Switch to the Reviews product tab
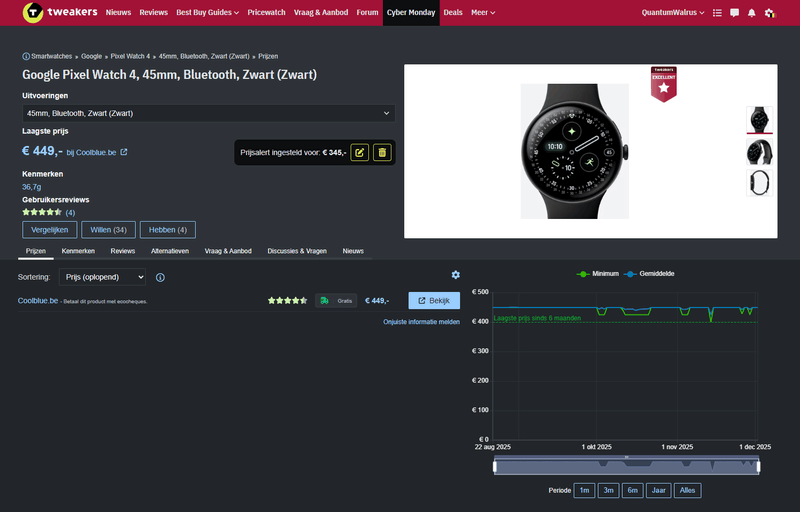800x512 pixels. click(122, 251)
